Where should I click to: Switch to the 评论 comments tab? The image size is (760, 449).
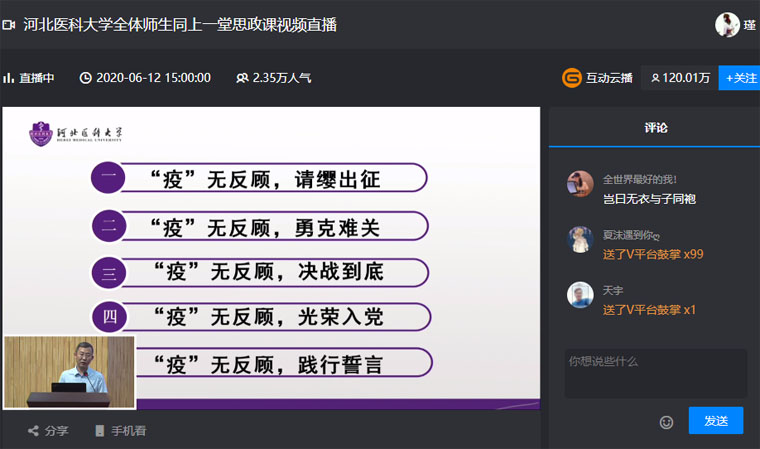[655, 128]
